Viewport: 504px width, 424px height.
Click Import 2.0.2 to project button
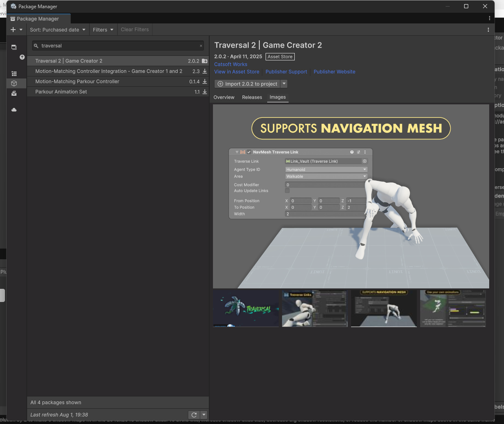pos(247,84)
